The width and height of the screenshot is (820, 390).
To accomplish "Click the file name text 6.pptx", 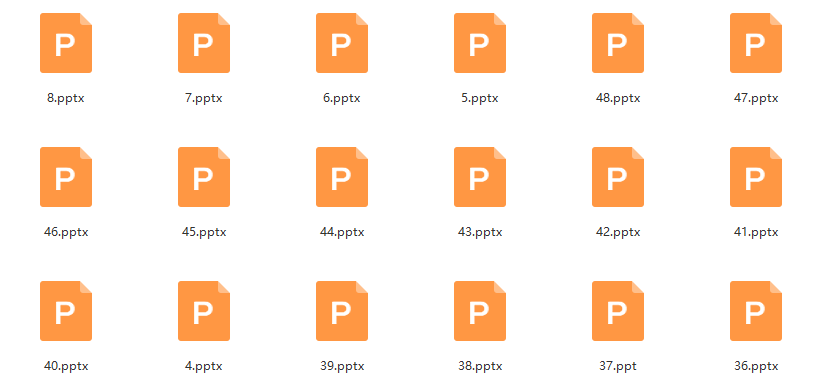I will [x=342, y=98].
